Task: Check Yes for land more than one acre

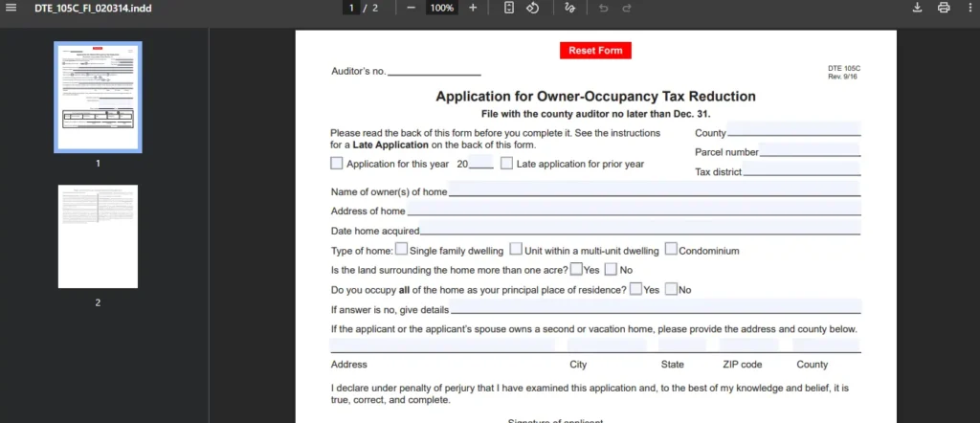Action: 575,269
